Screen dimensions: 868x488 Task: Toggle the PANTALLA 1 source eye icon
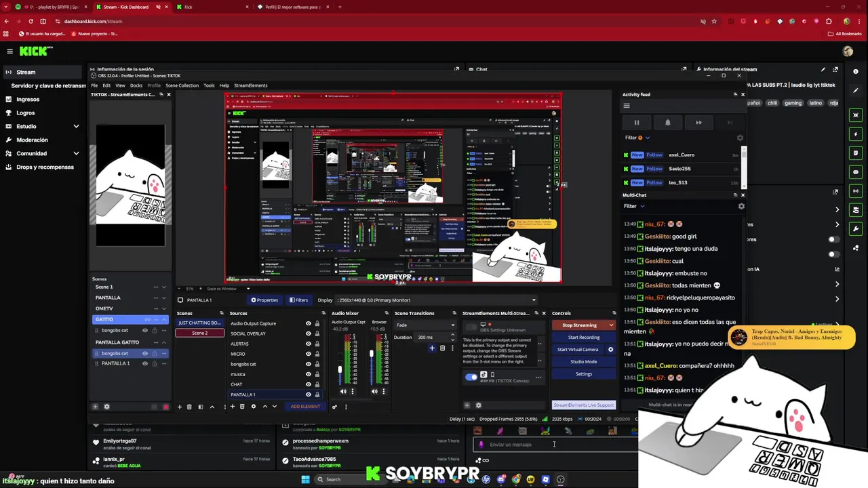309,395
